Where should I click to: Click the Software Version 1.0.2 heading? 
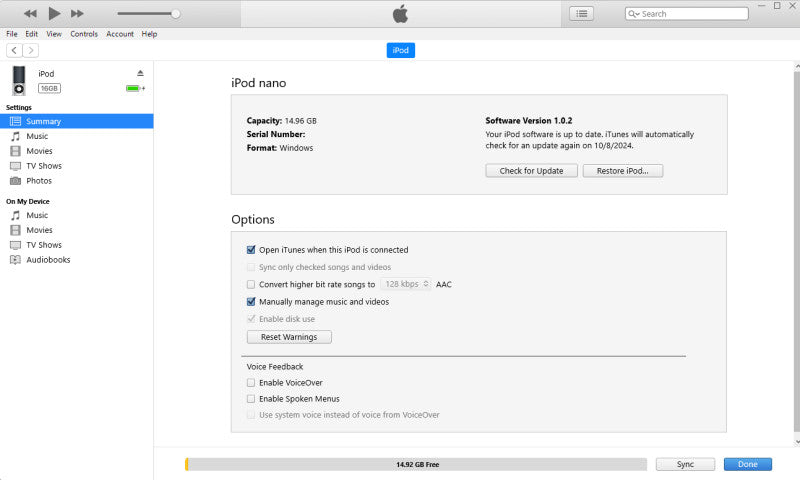[x=529, y=121]
